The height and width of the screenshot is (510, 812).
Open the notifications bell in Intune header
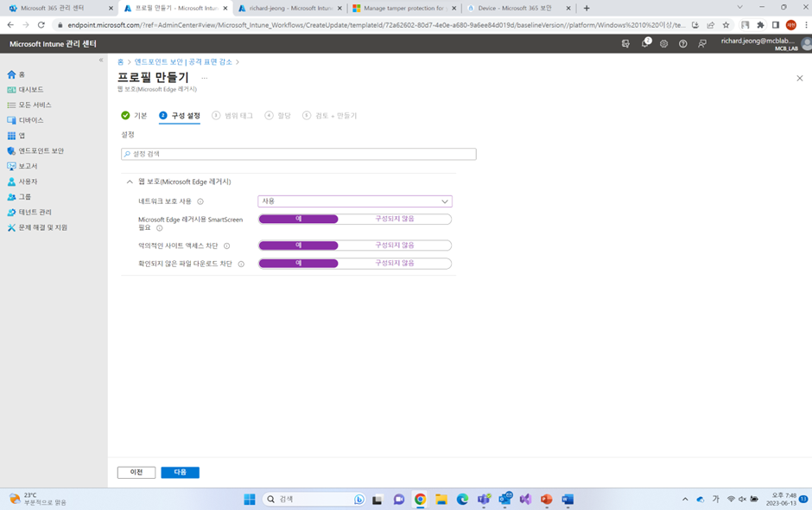click(644, 43)
